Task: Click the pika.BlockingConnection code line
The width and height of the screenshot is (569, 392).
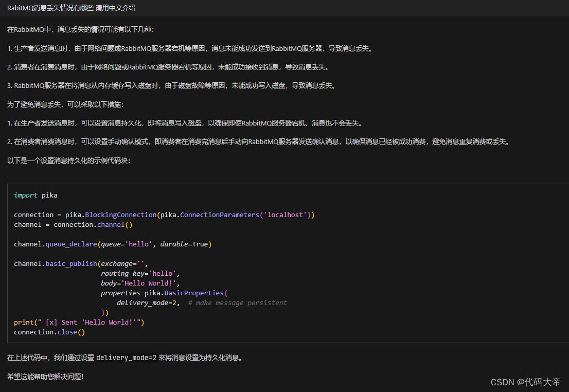Action: pyautogui.click(x=165, y=215)
